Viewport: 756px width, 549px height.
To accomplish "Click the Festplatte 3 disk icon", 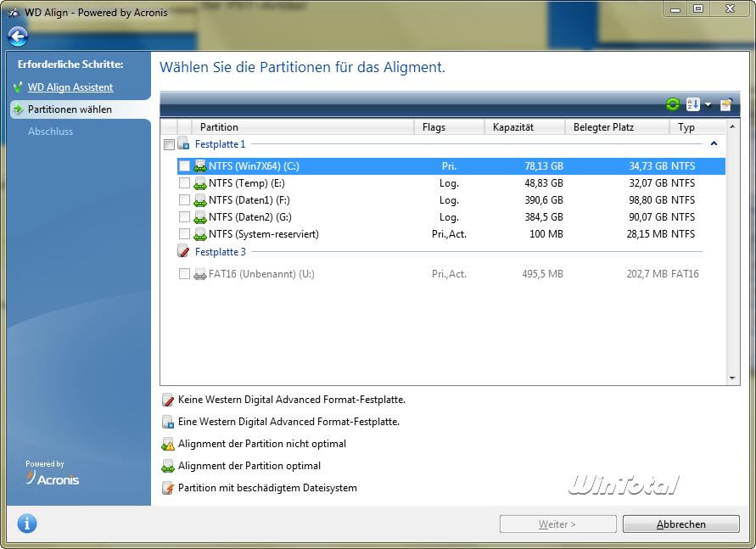I will (183, 251).
